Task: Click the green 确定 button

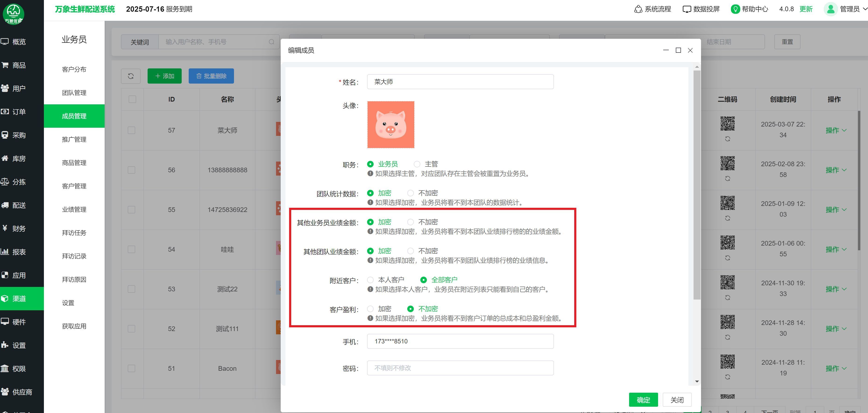Action: [x=643, y=399]
